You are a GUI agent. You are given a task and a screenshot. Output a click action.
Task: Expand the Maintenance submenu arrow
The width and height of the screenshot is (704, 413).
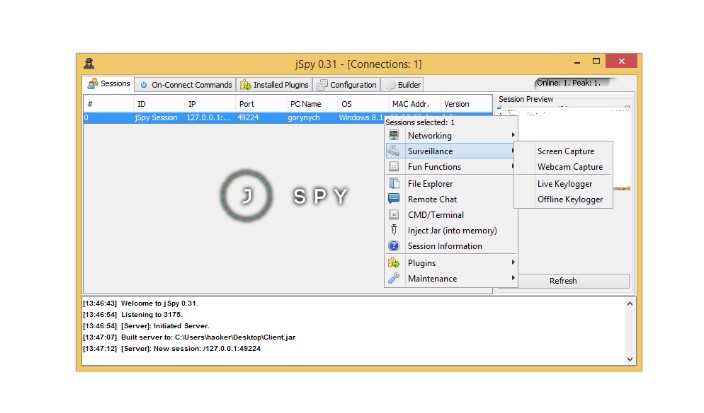(513, 278)
